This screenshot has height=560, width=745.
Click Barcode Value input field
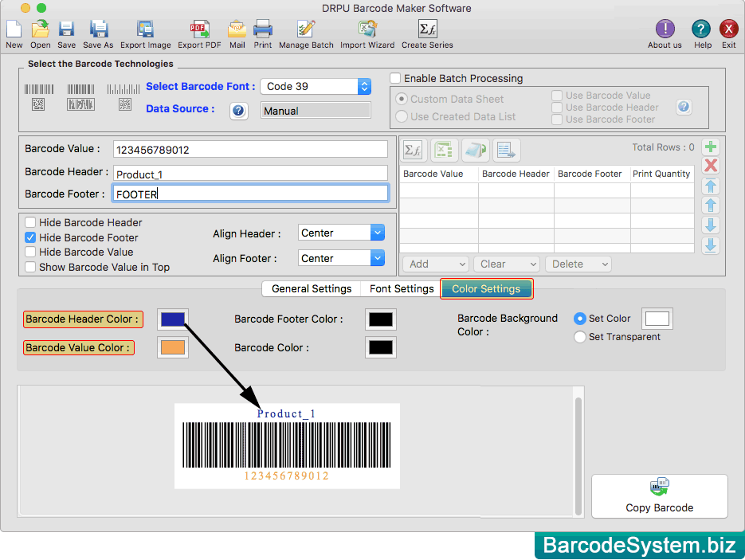click(250, 149)
